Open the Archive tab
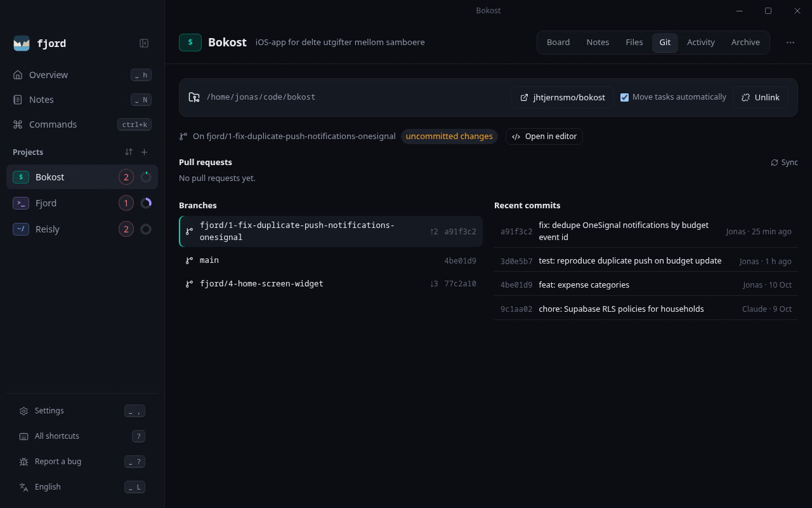The width and height of the screenshot is (812, 508). coord(745,43)
